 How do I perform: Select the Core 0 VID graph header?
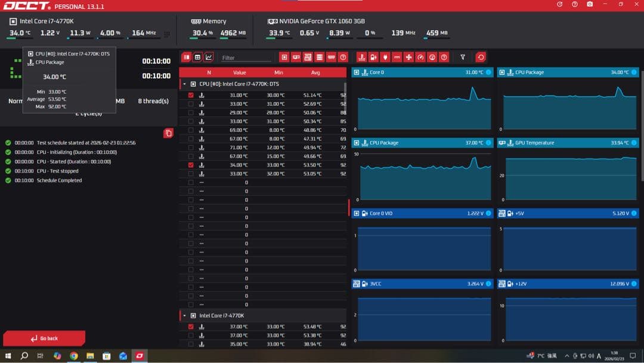click(x=423, y=213)
